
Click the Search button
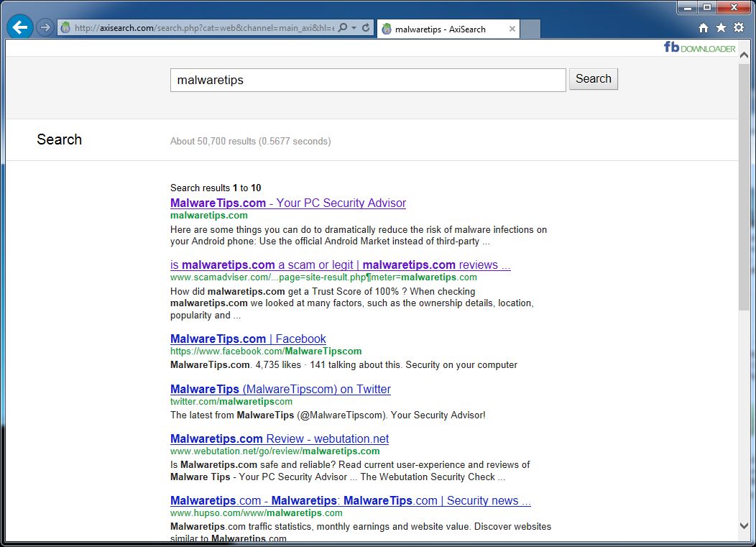click(x=593, y=78)
